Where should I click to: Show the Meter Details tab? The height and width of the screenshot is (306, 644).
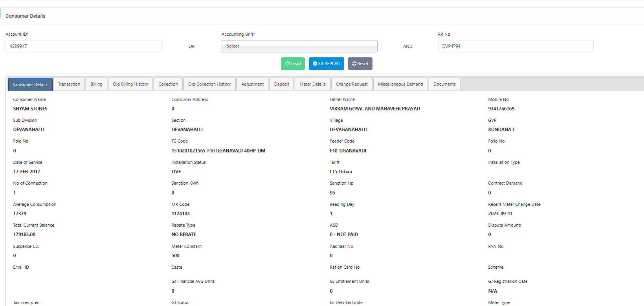click(x=312, y=84)
